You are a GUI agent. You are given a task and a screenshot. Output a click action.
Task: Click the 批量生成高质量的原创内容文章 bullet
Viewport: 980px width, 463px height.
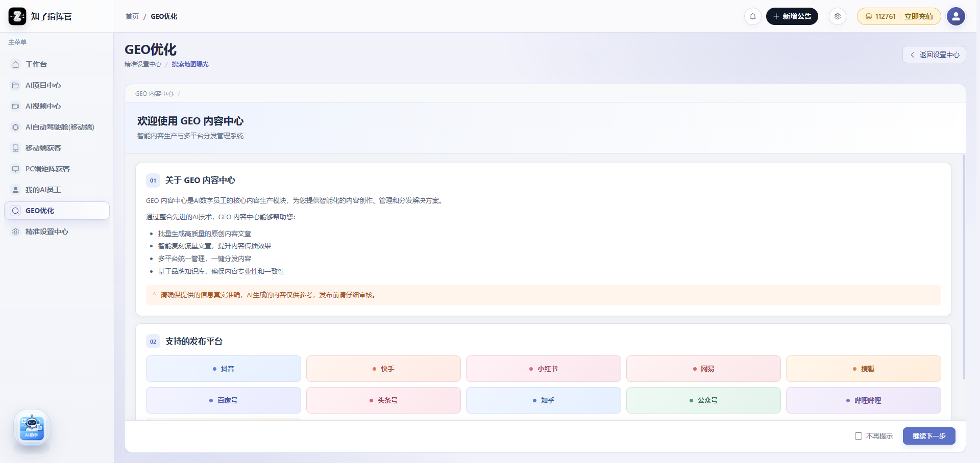(x=205, y=234)
